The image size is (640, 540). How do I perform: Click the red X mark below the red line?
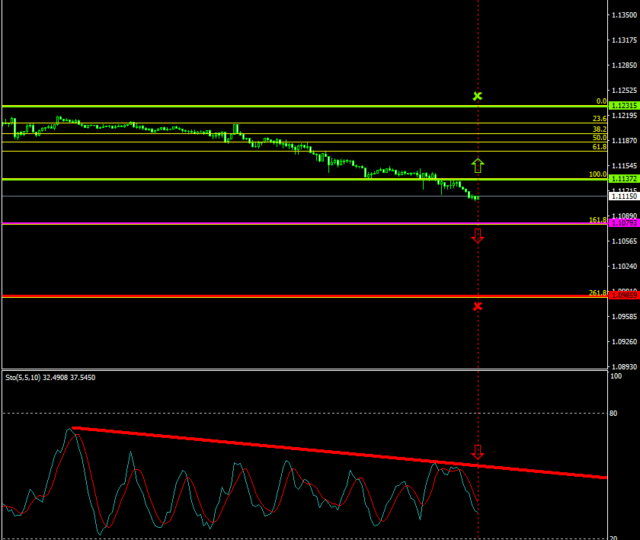478,306
